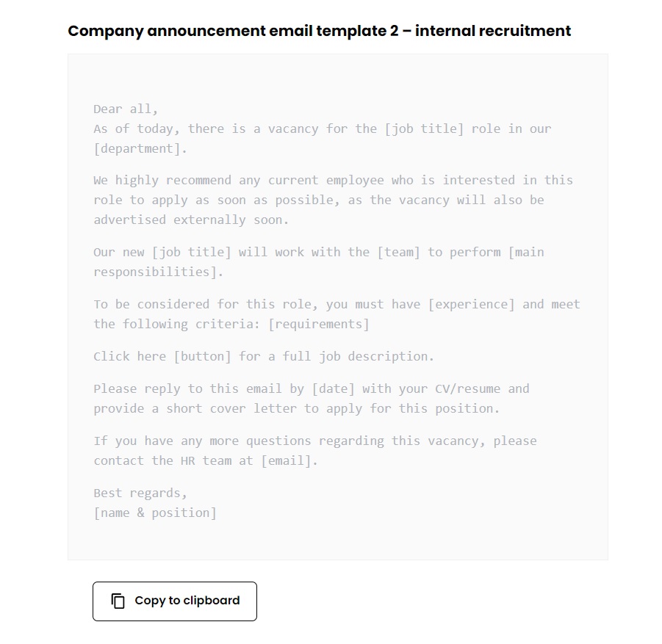
Task: Click the copy icon on the clipboard button
Action: 118,601
